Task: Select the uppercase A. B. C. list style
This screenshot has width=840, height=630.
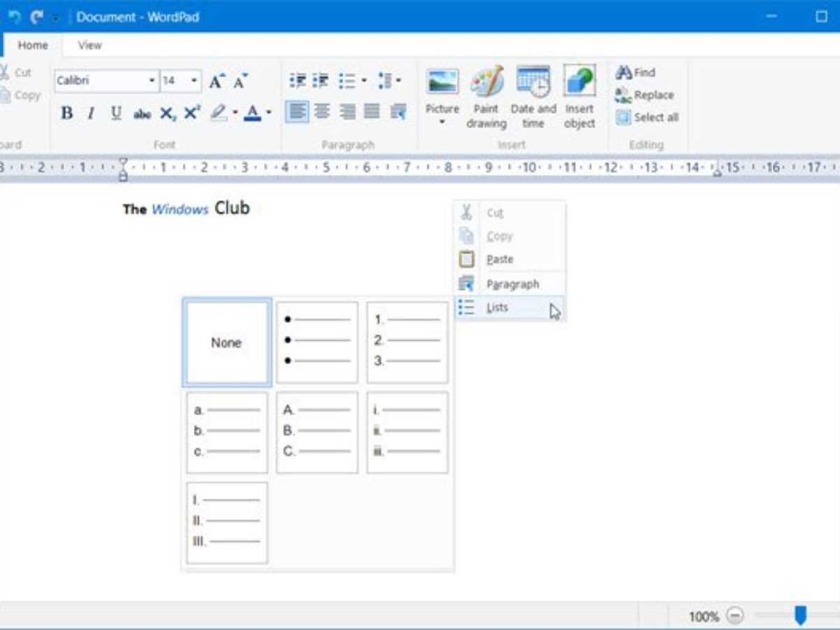Action: coord(317,432)
